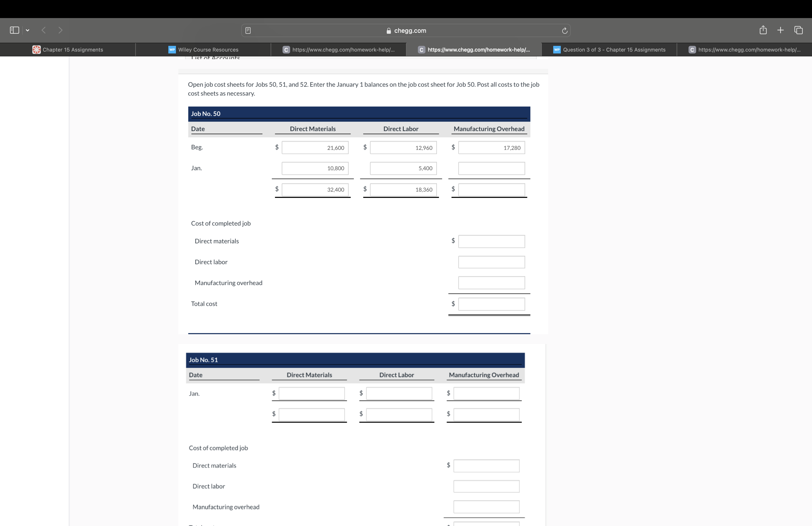812x526 pixels.
Task: Select Job 50 Direct Labor total field
Action: (x=403, y=190)
